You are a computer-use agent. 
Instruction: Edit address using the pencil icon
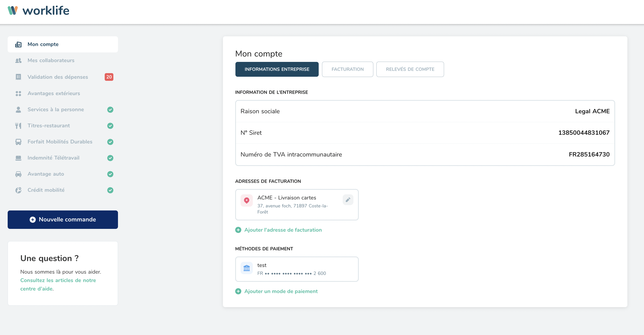click(348, 200)
